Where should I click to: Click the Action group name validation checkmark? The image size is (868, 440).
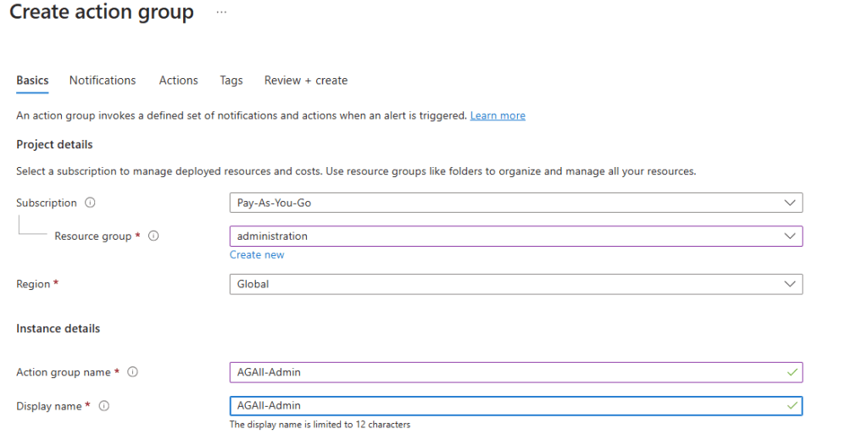click(x=792, y=372)
